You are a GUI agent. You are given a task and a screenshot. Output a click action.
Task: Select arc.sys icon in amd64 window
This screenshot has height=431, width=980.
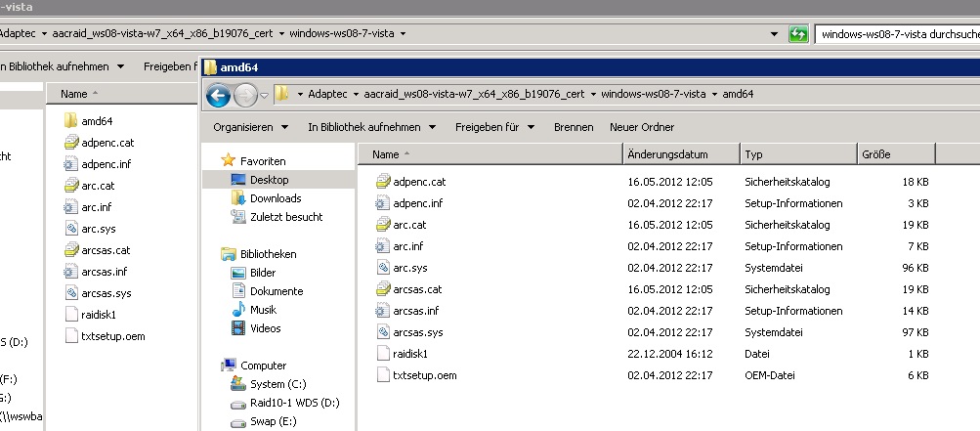pyautogui.click(x=383, y=268)
